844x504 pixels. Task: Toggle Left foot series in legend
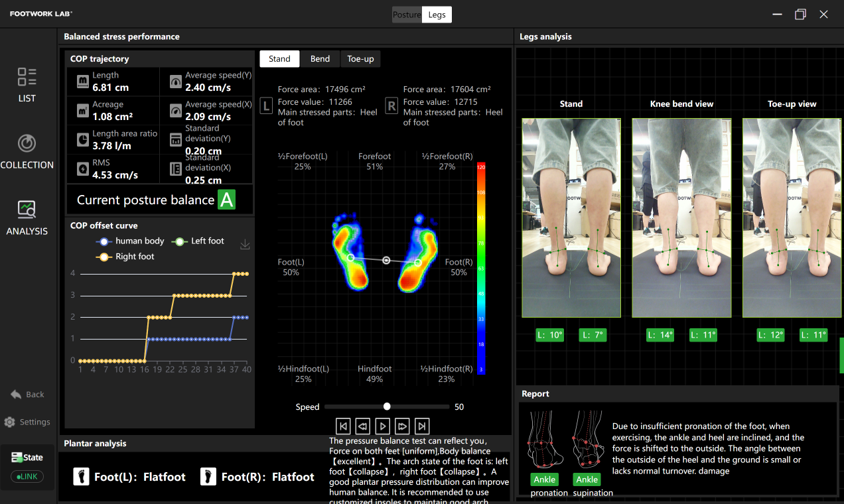click(x=198, y=241)
